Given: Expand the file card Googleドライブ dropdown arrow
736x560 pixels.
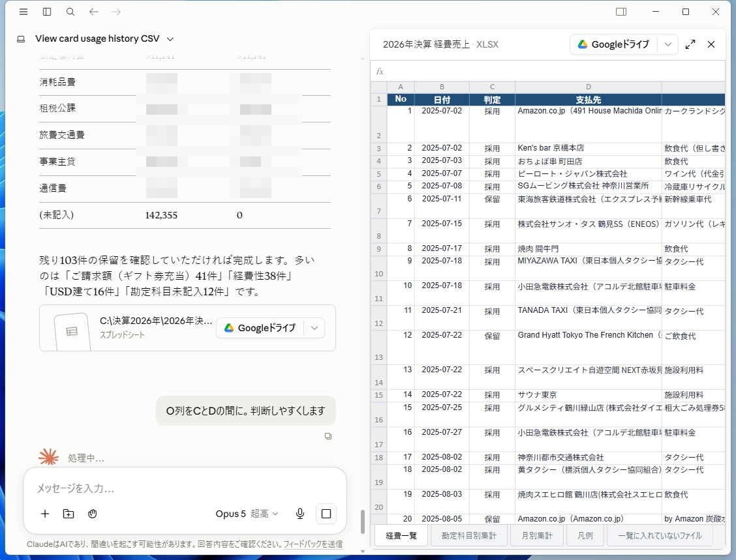Looking at the screenshot, I should coord(314,328).
